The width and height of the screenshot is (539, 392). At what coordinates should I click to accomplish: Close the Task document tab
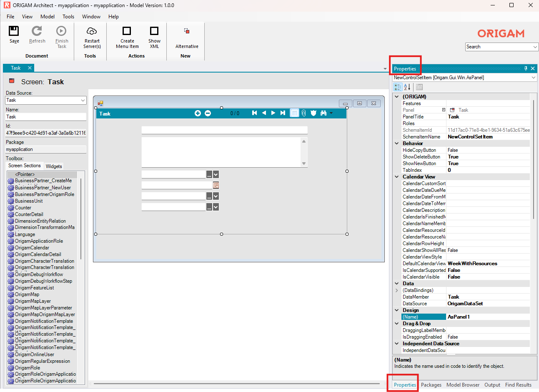click(x=30, y=68)
